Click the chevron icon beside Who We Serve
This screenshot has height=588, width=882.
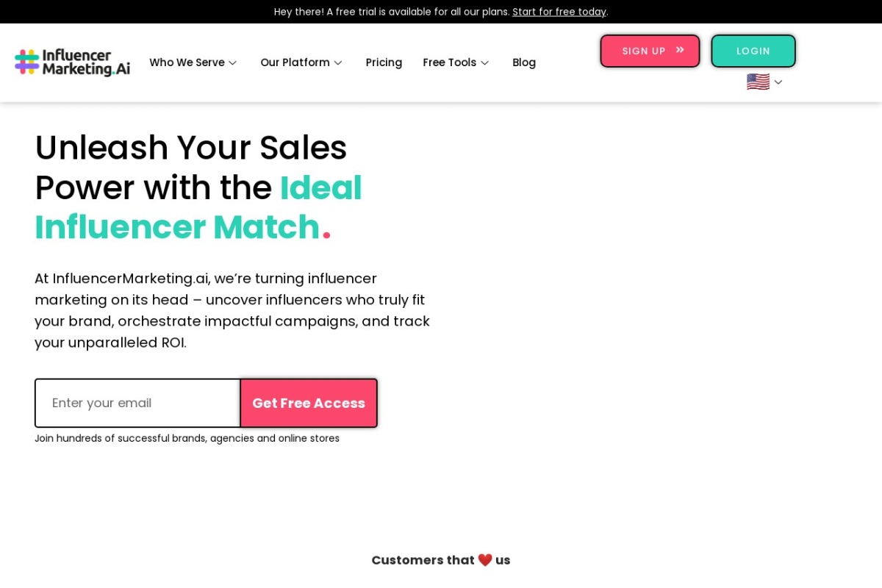[x=232, y=63]
